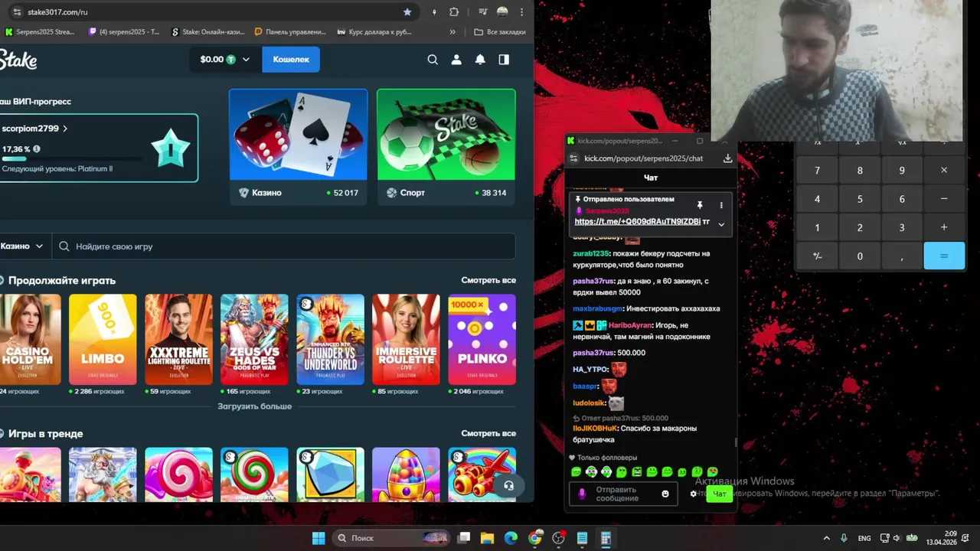Click the VIP progress bar
The image size is (980, 551).
(x=71, y=159)
